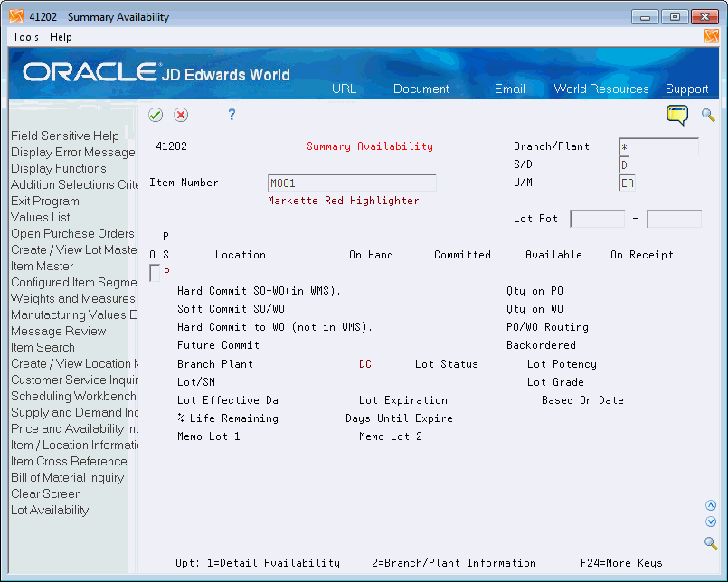This screenshot has width=728, height=582.
Task: Click the orange JDE icon in menu bar
Action: [711, 36]
